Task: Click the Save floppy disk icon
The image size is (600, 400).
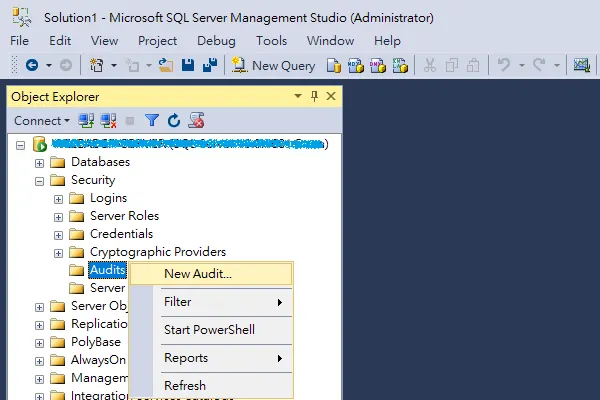Action: pos(188,65)
